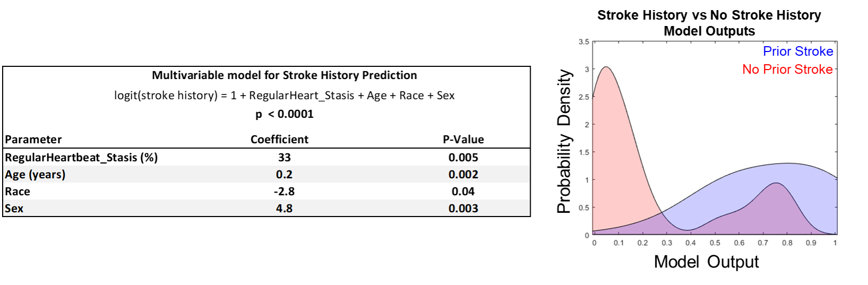The width and height of the screenshot is (868, 285).
Task: Click the Probability Density y-axis label
Action: (564, 142)
